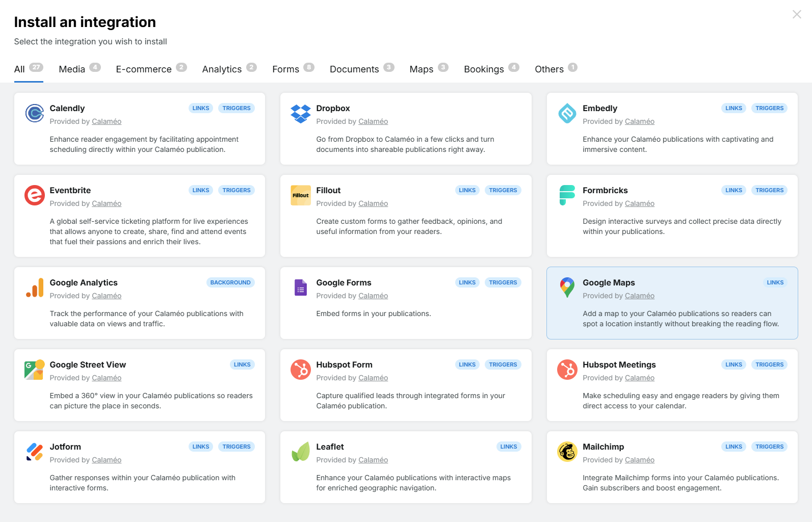The width and height of the screenshot is (812, 522).
Task: Select the Dropbox integration title
Action: tap(333, 108)
